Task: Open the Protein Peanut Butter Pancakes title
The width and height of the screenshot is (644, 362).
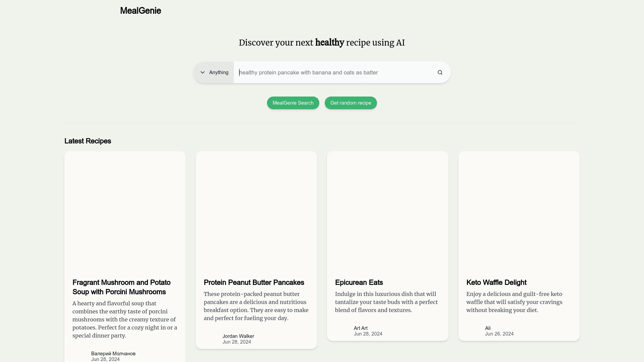Action: (x=254, y=283)
